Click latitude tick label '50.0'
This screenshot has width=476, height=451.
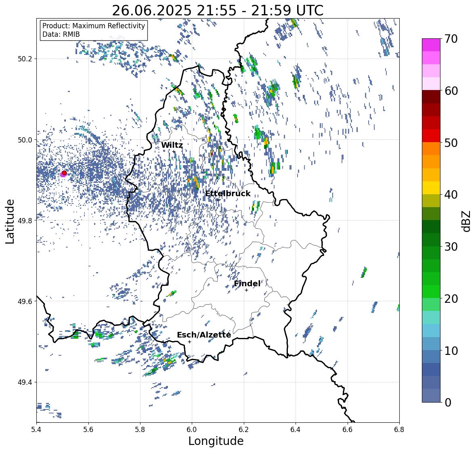click(25, 140)
